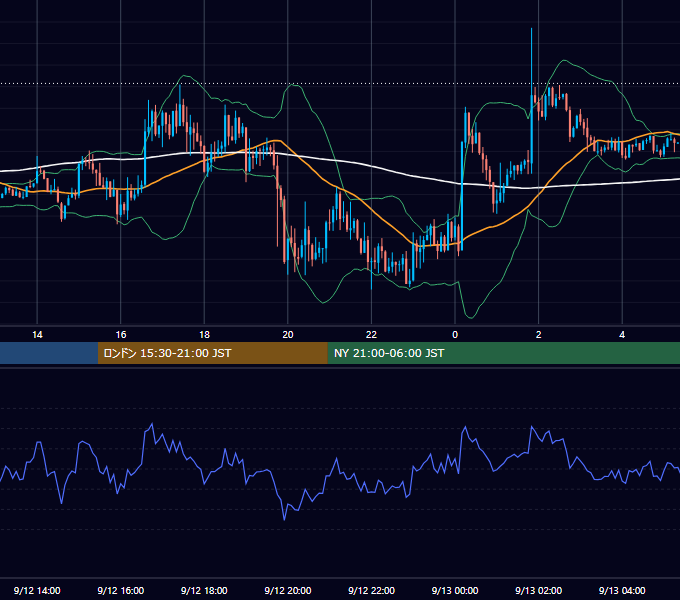Viewport: 680px width, 600px height.
Task: Click the 9/12 18:00 time label
Action: click(x=204, y=590)
